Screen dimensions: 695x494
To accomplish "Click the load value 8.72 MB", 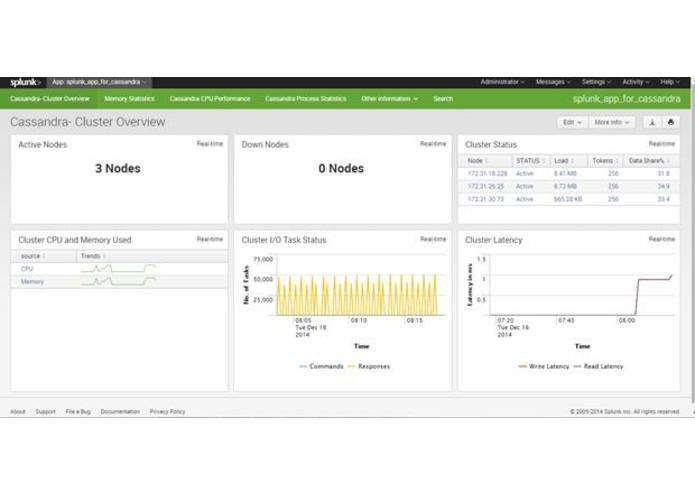I will tap(565, 187).
